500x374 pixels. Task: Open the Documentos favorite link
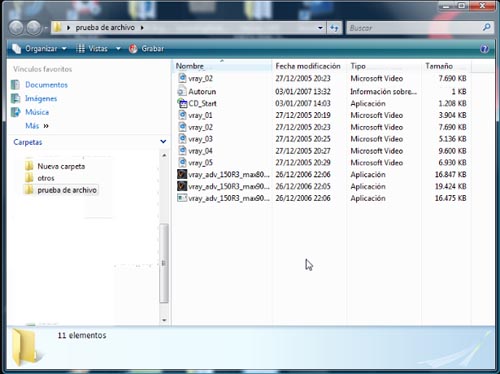46,85
